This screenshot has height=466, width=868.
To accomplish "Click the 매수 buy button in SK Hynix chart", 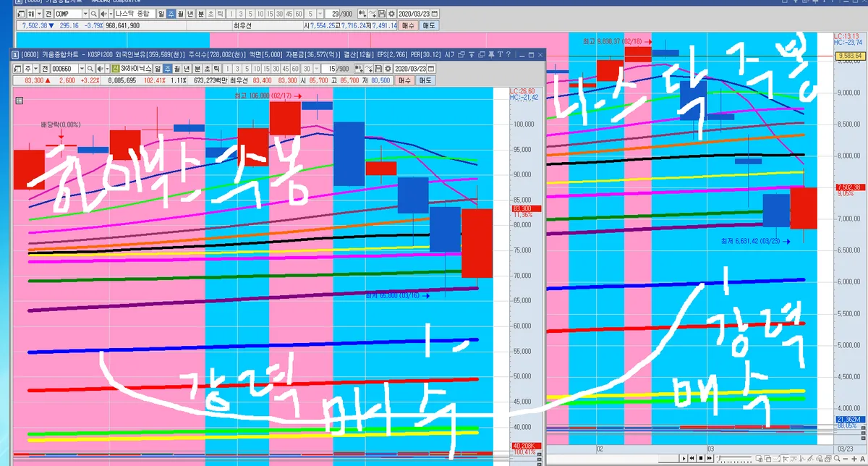I will (405, 80).
